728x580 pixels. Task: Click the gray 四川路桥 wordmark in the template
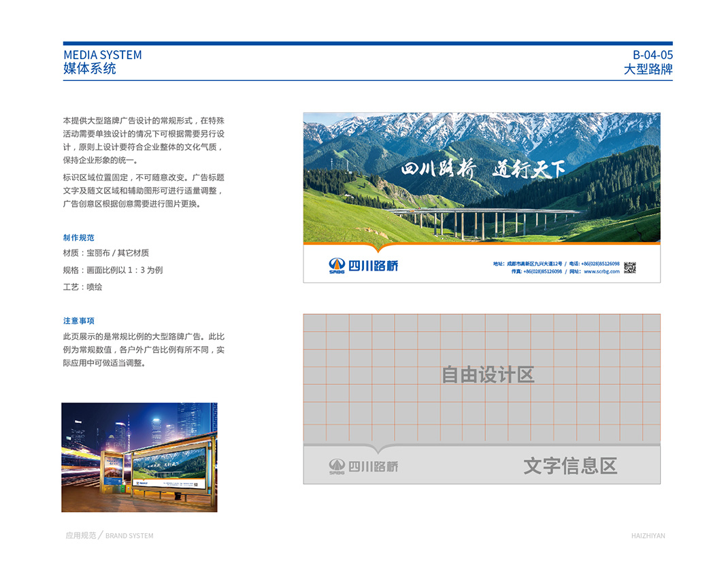pyautogui.click(x=374, y=466)
